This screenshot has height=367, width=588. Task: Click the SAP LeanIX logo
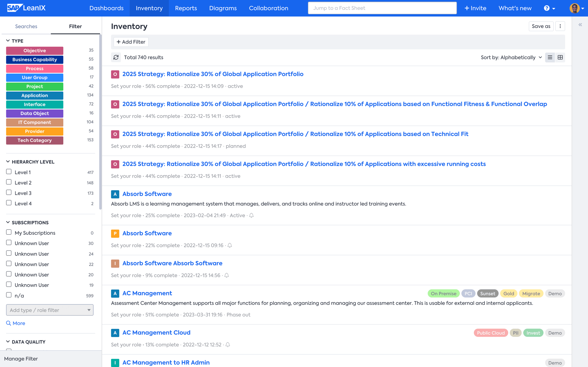26,8
